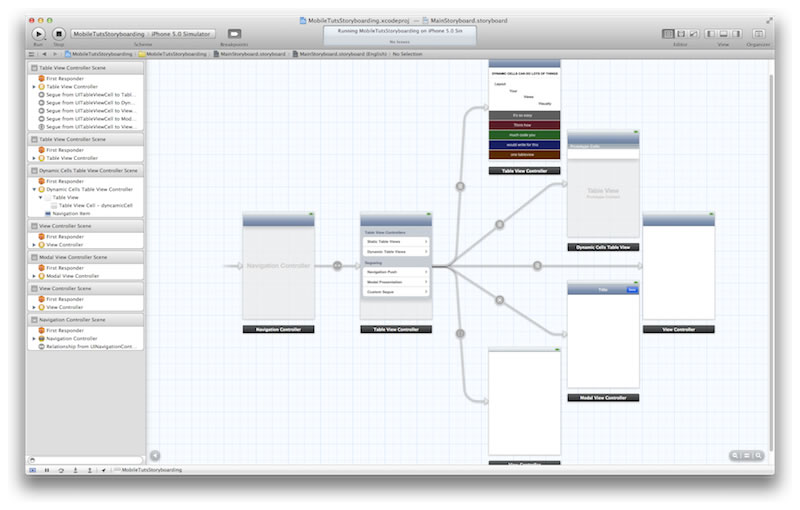Hide the document outline with arrow button

[155, 455]
